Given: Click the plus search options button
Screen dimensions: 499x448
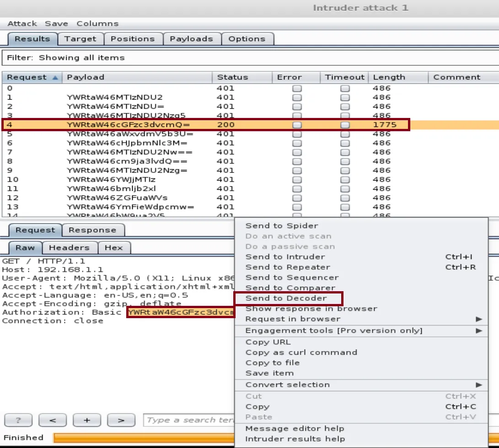Looking at the screenshot, I should pyautogui.click(x=87, y=420).
